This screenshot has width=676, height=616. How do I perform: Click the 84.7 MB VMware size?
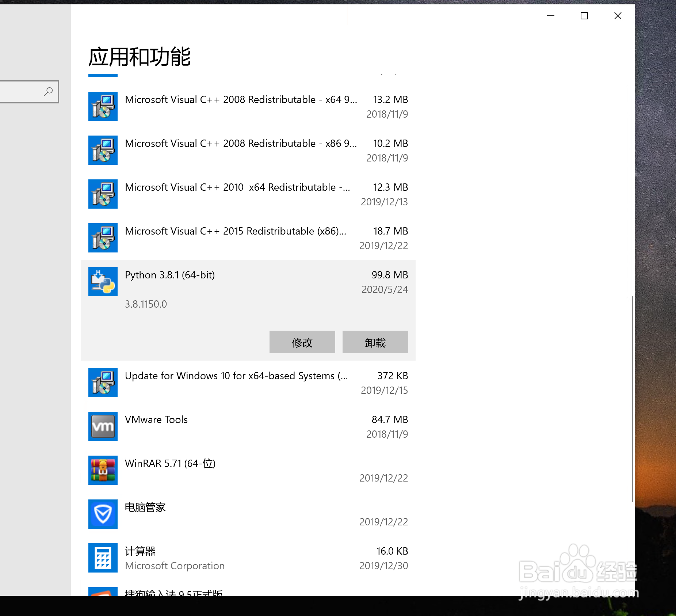pos(390,419)
